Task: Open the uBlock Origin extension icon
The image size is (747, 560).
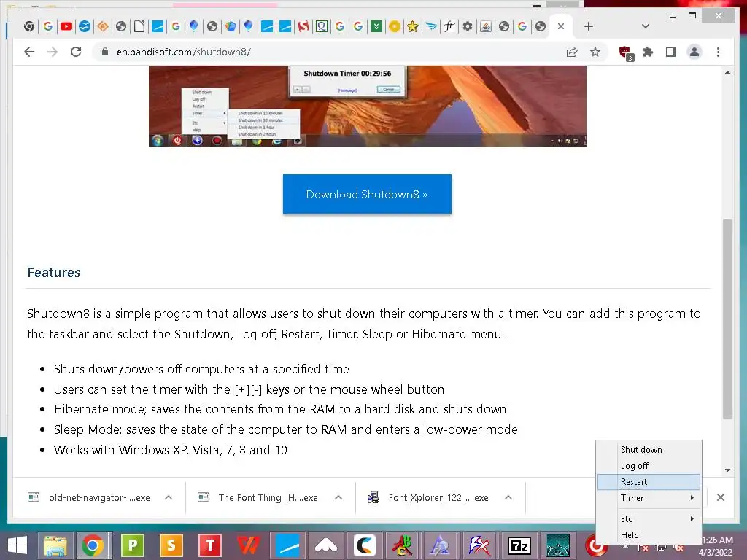Action: [625, 52]
